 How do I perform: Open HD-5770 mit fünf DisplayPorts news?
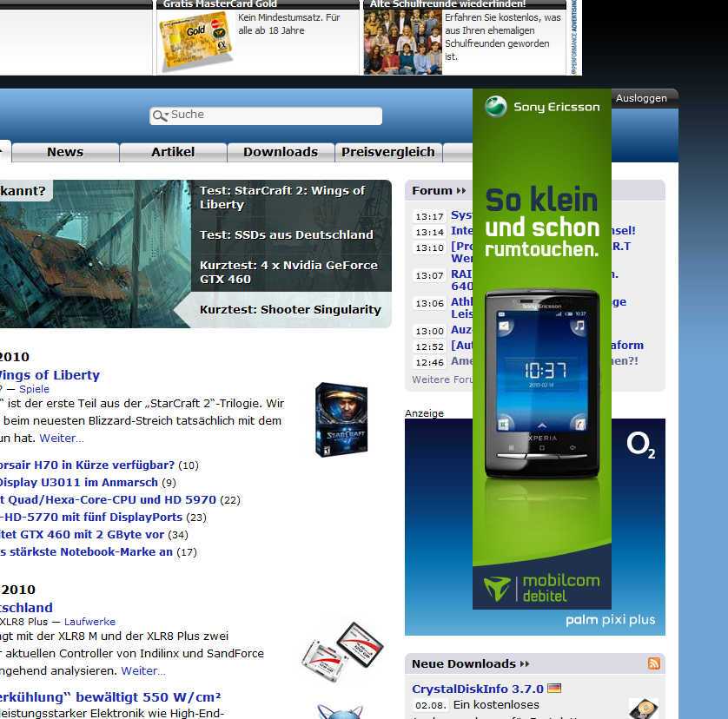91,517
